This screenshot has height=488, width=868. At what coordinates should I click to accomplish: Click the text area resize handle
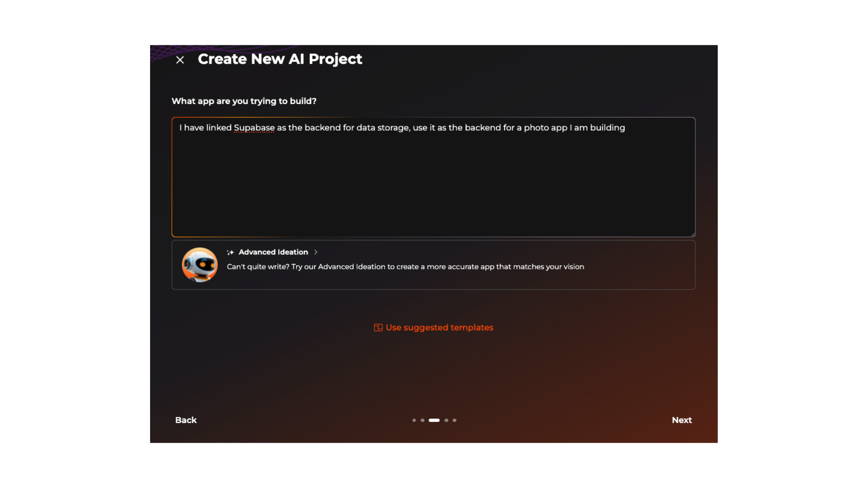693,234
